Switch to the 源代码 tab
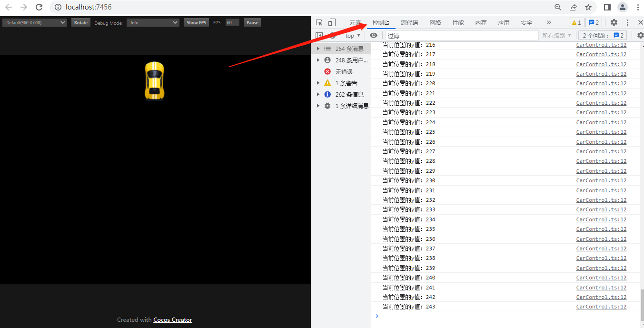Viewport: 644px width, 328px height. click(409, 22)
